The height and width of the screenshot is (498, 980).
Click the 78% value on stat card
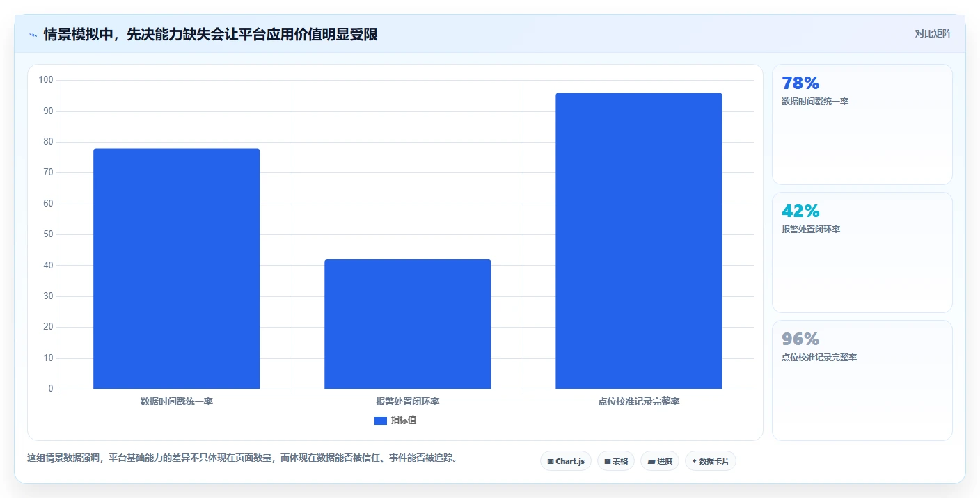(800, 83)
